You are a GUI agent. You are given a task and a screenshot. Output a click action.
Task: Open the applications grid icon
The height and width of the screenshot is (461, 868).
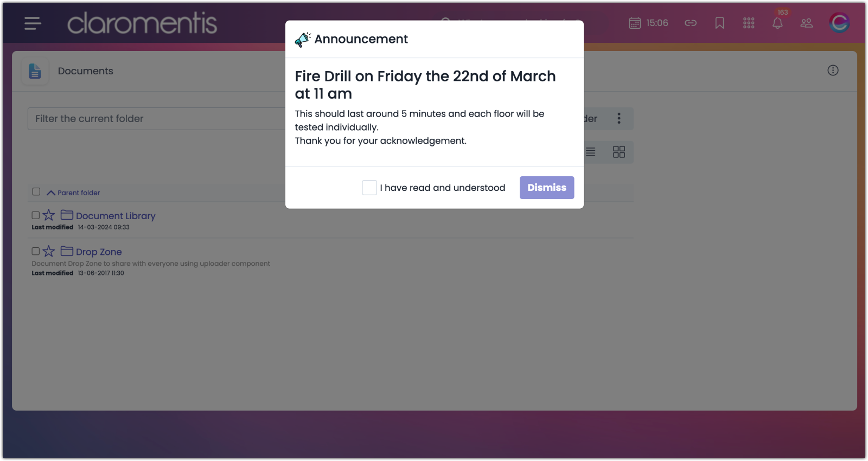point(749,23)
